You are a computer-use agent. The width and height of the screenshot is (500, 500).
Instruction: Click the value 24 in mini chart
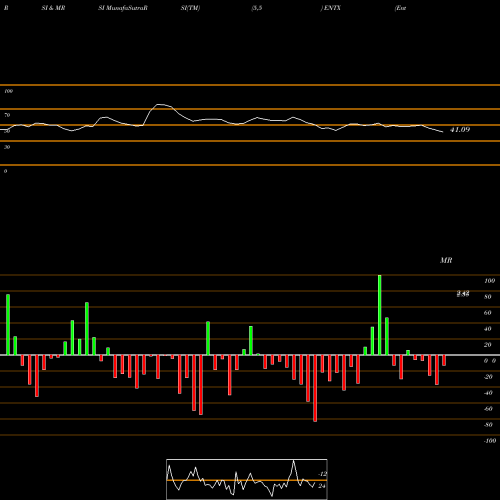pos(322,486)
